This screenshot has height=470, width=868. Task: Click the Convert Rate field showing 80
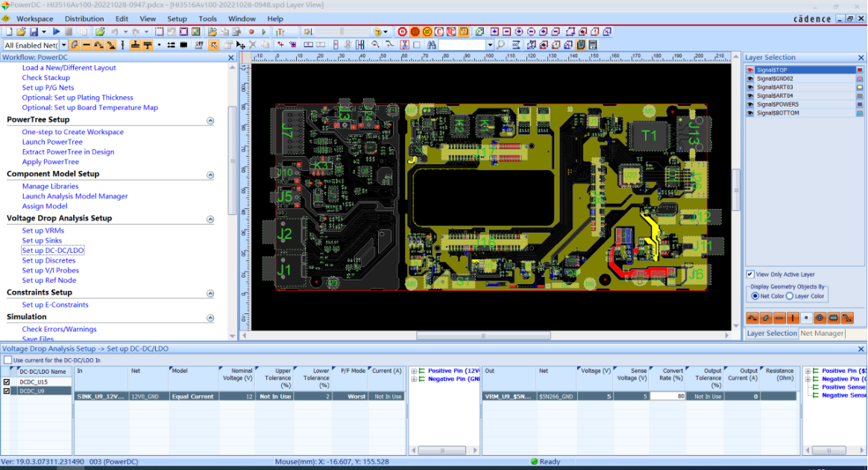click(668, 396)
